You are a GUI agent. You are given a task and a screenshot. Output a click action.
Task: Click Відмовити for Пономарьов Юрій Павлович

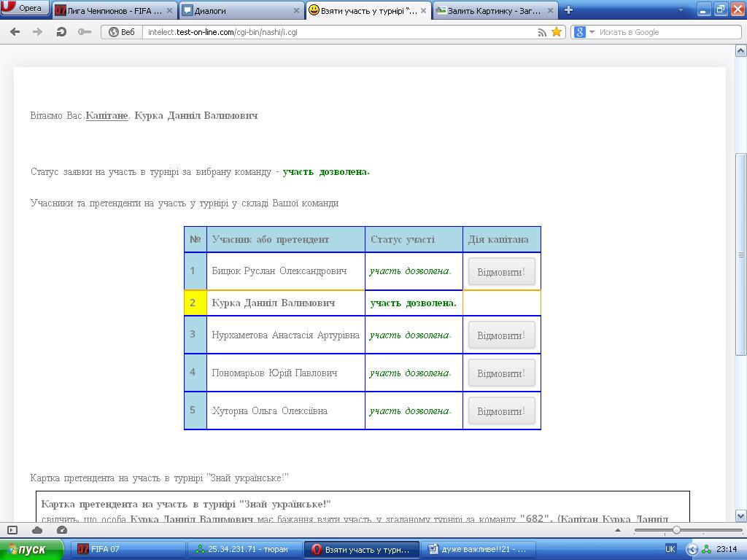click(x=501, y=373)
